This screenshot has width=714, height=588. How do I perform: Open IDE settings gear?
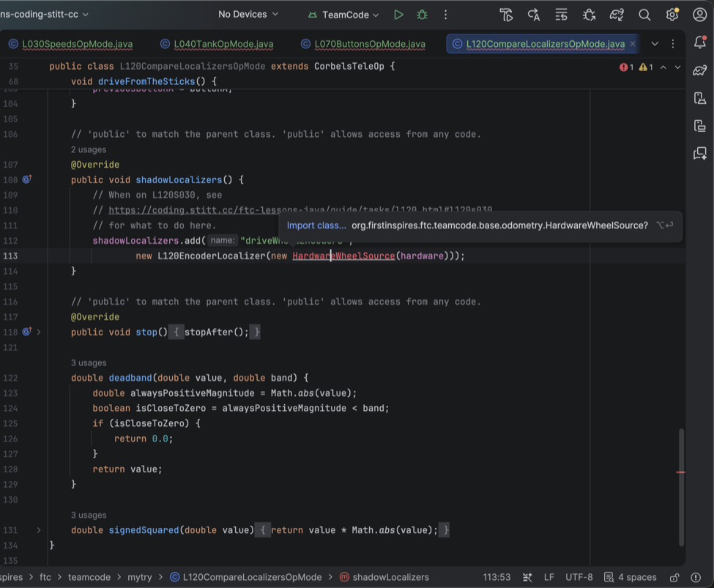click(672, 15)
